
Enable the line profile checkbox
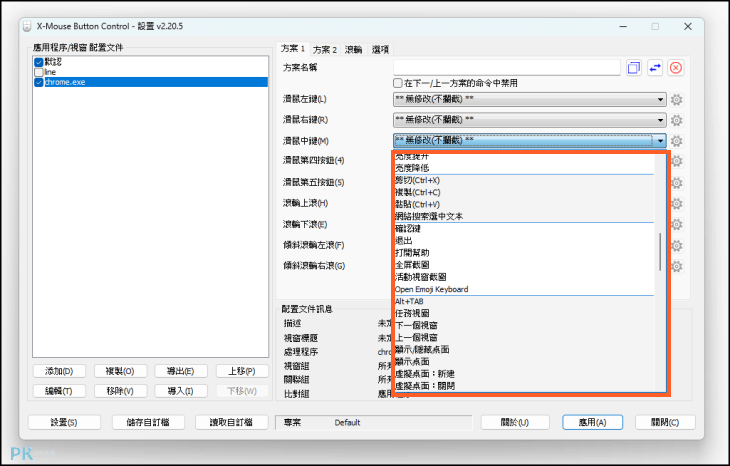(x=39, y=72)
